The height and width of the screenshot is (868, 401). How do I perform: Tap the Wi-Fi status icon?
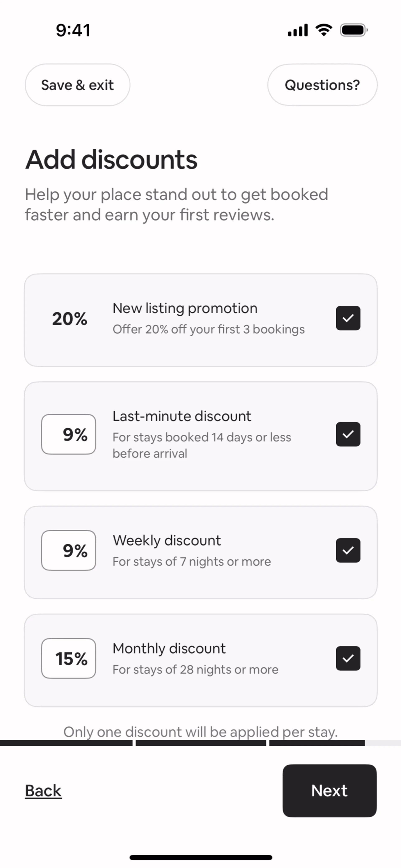pos(324,30)
